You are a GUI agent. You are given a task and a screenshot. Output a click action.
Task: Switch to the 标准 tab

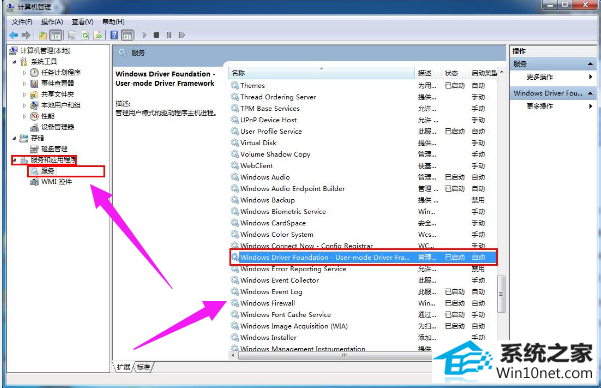pyautogui.click(x=143, y=367)
